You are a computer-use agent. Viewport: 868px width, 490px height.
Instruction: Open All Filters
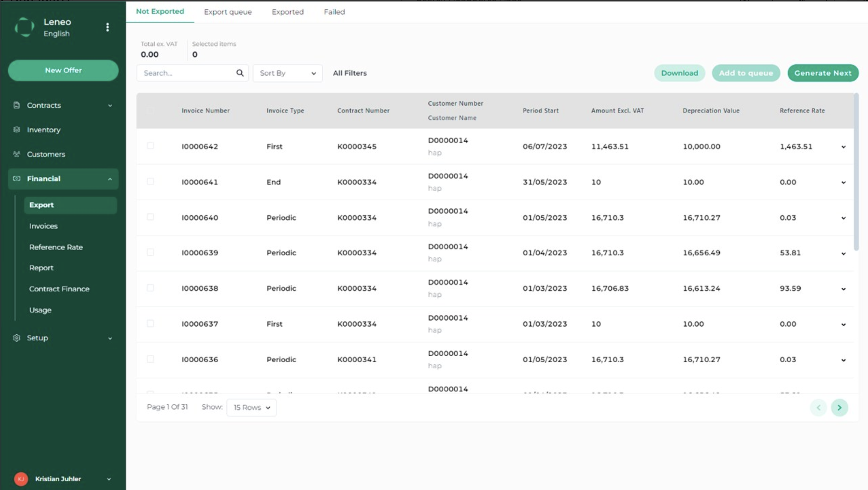pos(349,73)
